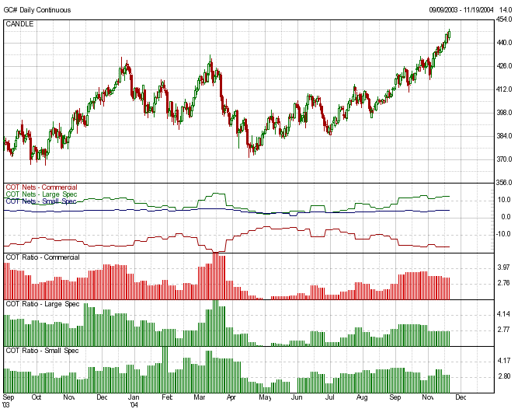This screenshot has width=532, height=416.
Task: Click the 356.0 price axis value
Action: pyautogui.click(x=504, y=183)
